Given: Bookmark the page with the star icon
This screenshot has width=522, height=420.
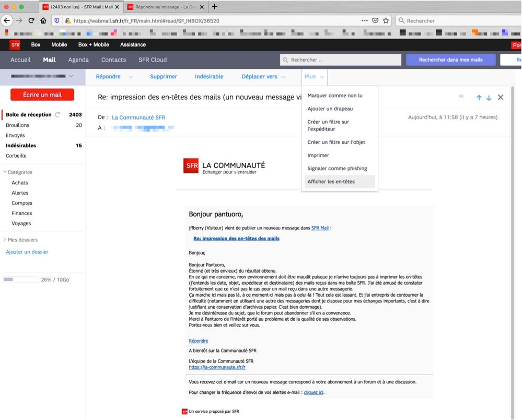Looking at the screenshot, I should point(386,21).
